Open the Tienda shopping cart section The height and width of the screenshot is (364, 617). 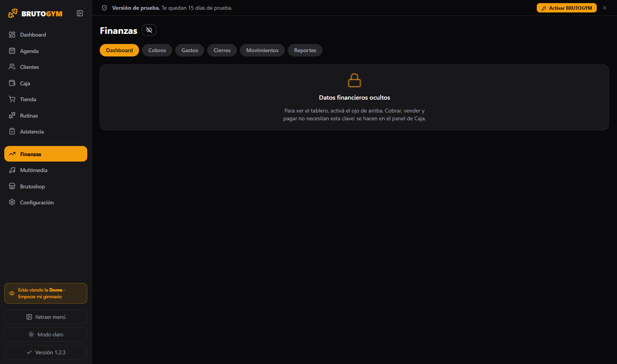coord(46,99)
